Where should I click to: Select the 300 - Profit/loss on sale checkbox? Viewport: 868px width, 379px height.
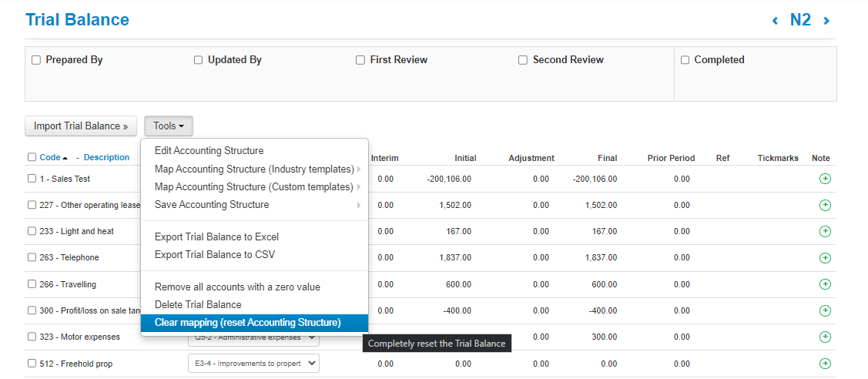pyautogui.click(x=32, y=310)
